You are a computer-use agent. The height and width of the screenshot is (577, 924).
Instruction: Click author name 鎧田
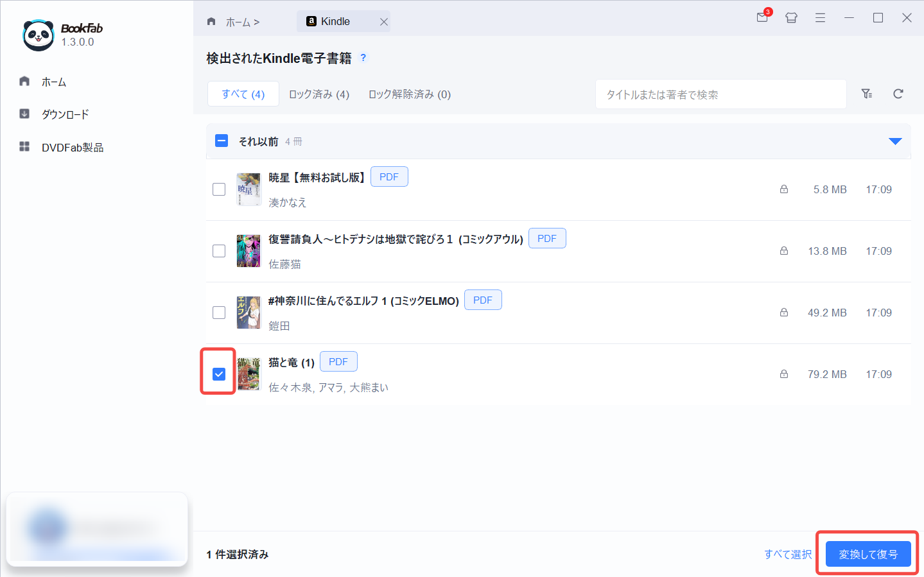(279, 326)
